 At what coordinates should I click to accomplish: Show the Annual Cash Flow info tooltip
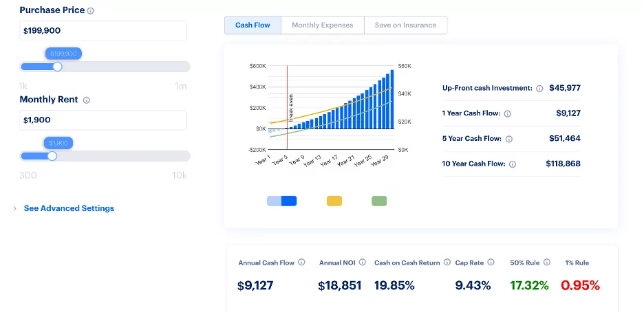tap(301, 263)
